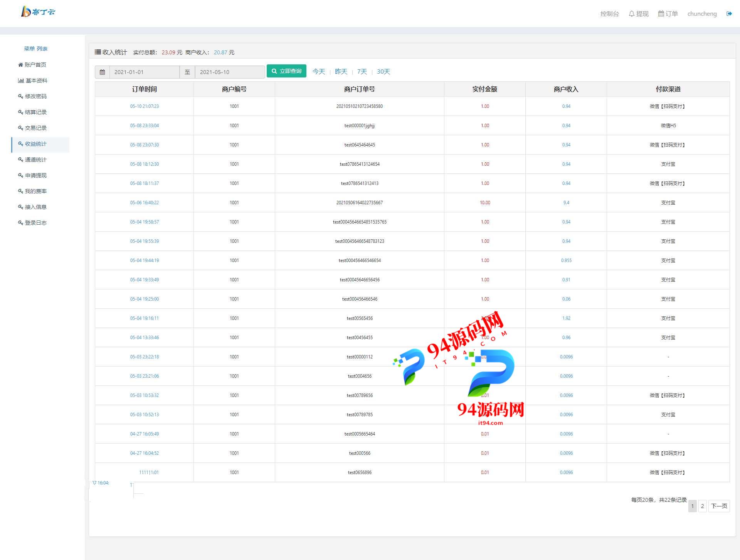Go to page 2
The image size is (740, 560).
[x=702, y=506]
